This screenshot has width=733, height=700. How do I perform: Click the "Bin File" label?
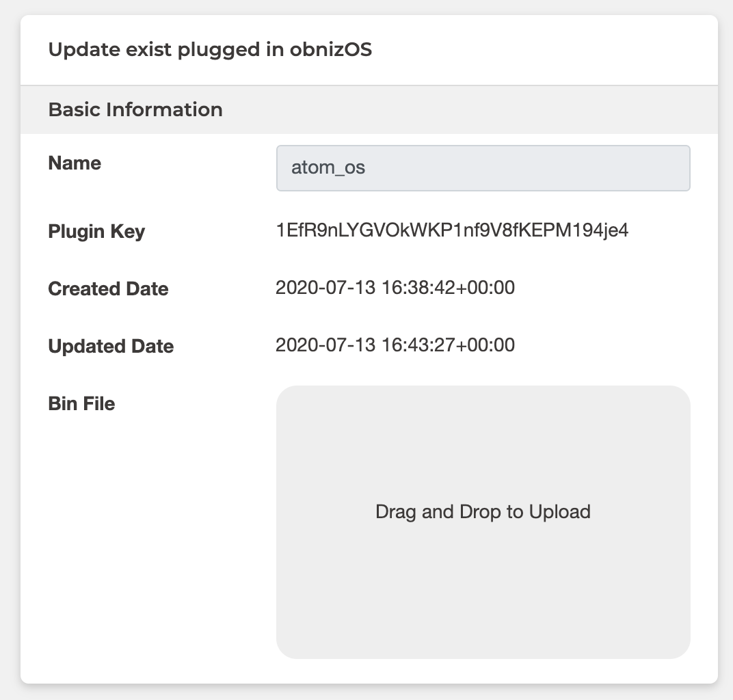81,403
